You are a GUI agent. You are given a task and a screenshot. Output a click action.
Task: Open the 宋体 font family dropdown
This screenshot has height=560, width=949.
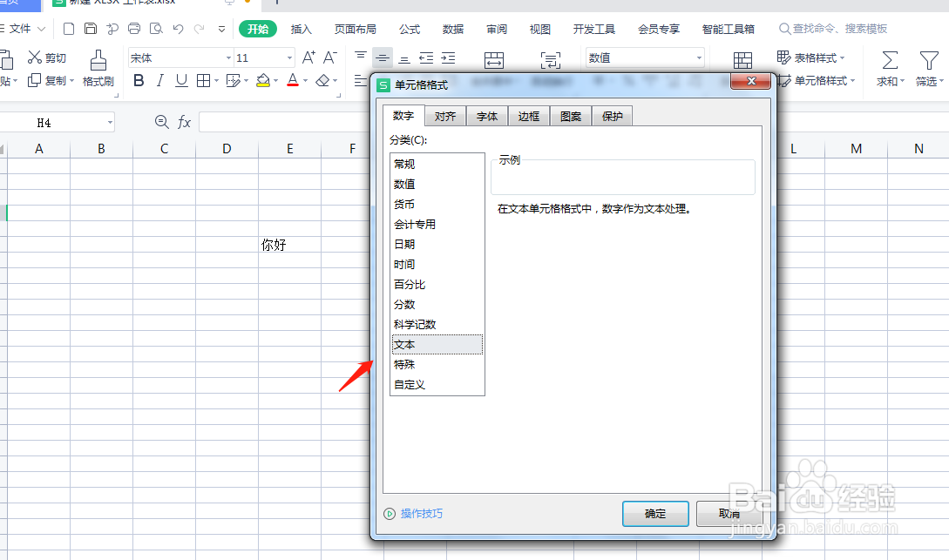point(227,57)
